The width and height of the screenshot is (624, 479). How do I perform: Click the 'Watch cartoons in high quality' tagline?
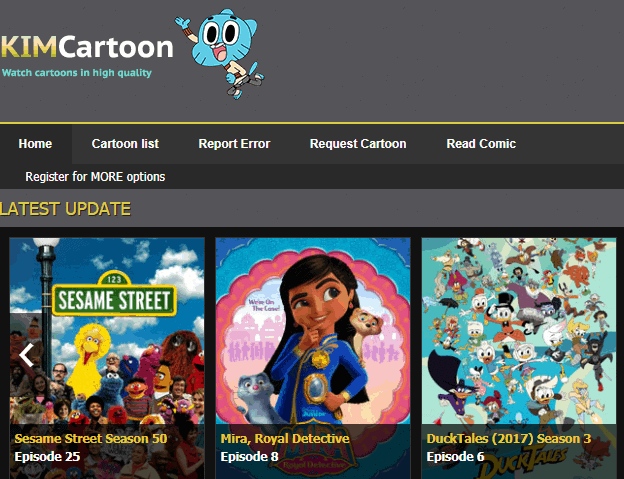[x=77, y=72]
